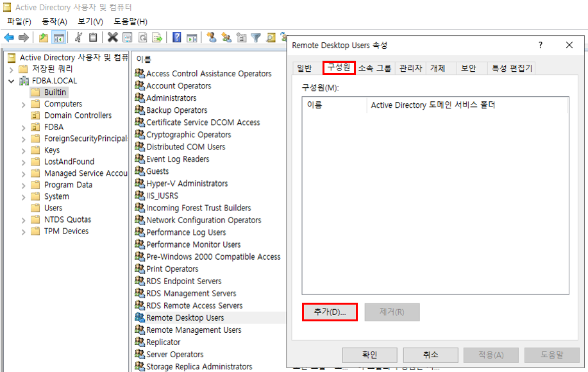Expand the 저장된 쿼리 node

[x=12, y=70]
